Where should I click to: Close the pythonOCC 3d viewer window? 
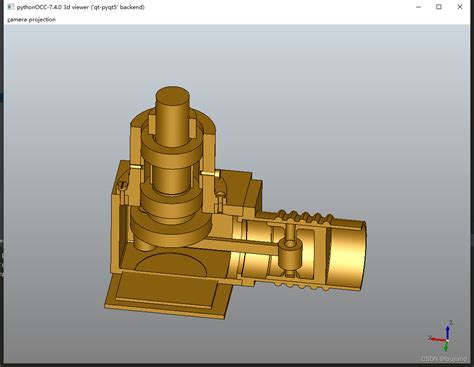[460, 7]
